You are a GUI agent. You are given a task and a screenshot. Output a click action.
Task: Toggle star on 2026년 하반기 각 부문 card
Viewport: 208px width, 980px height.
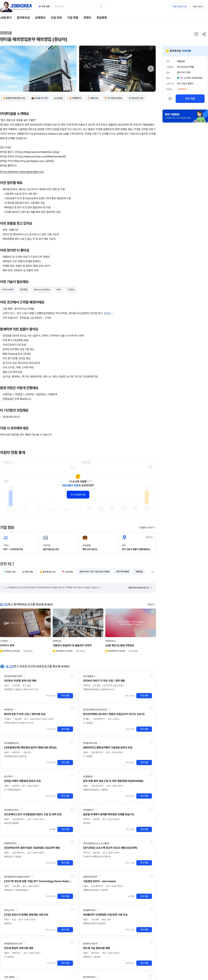(x=151, y=675)
